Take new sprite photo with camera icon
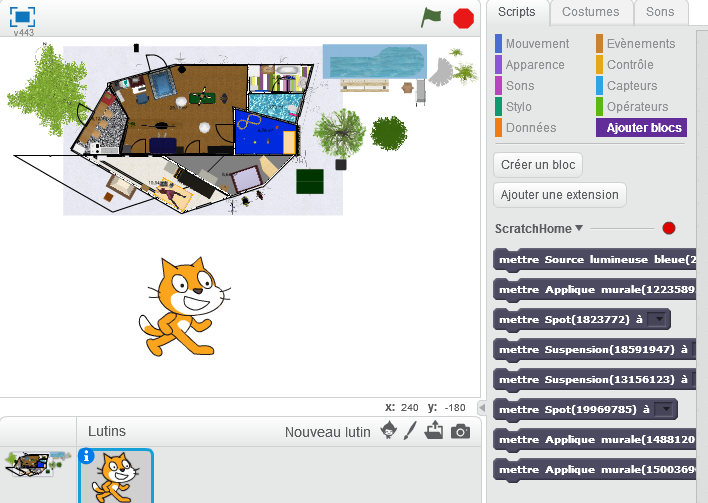 click(x=460, y=431)
